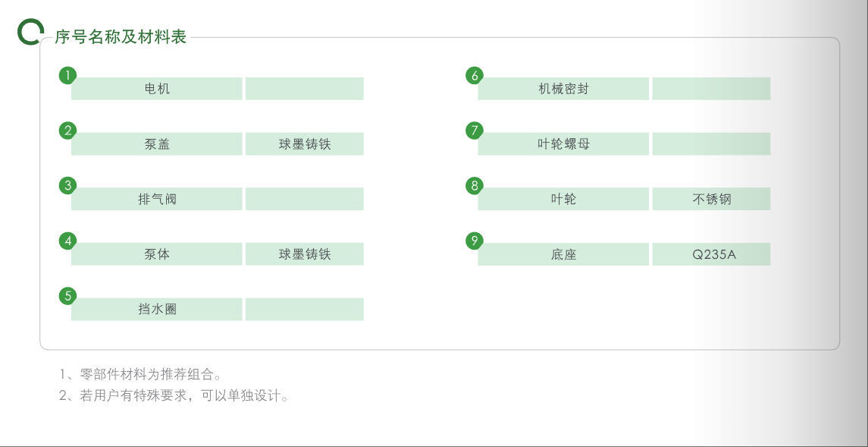Click the Q235A material cell
Viewport: 868px width, 447px height.
coord(711,254)
